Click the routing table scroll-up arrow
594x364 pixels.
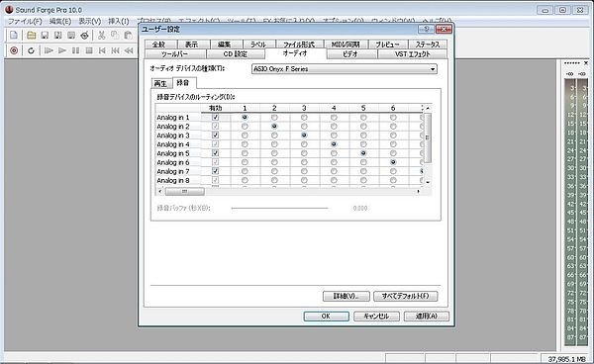click(428, 108)
